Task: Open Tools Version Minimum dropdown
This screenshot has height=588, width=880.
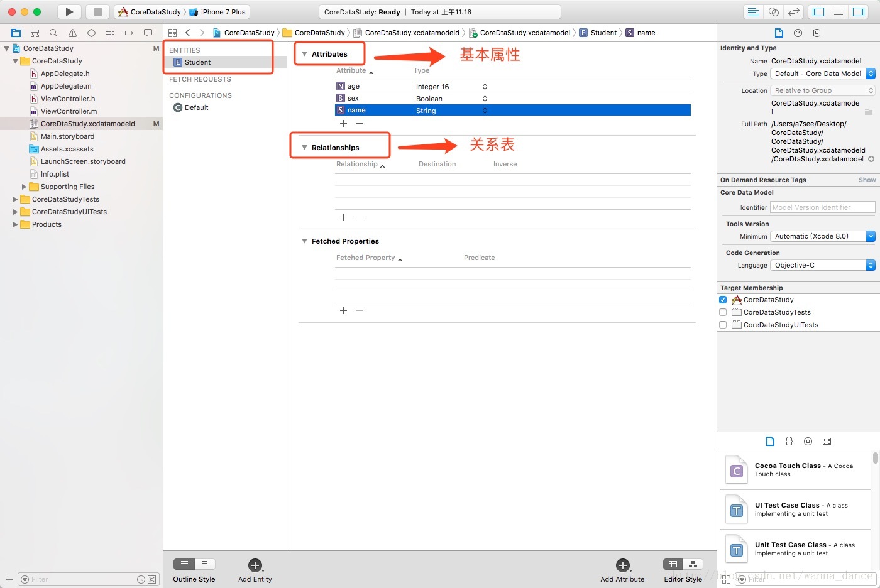Action: (823, 236)
